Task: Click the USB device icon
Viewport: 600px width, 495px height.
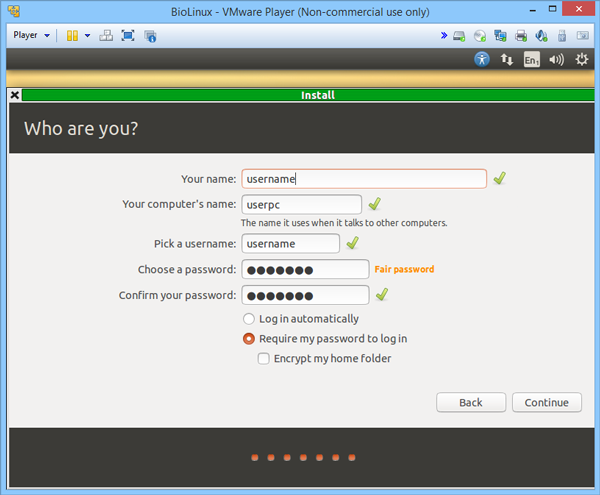Action: click(x=562, y=36)
